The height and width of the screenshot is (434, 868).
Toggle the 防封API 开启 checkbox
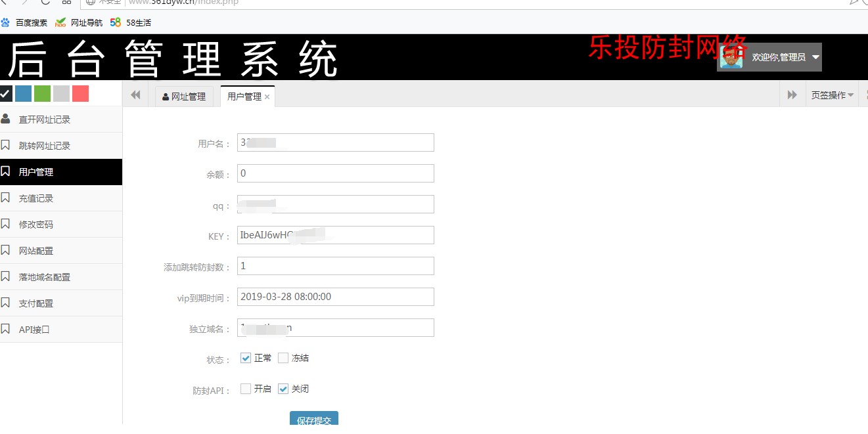pyautogui.click(x=246, y=389)
